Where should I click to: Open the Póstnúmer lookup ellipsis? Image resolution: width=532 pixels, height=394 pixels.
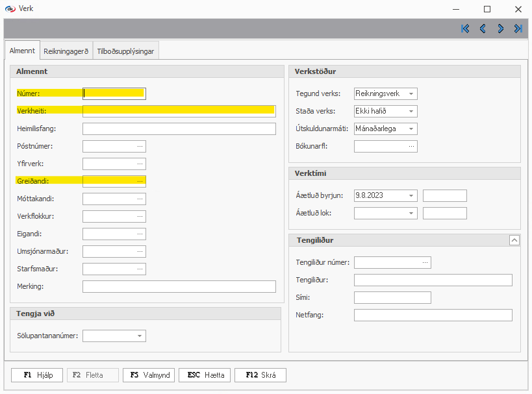pos(139,146)
